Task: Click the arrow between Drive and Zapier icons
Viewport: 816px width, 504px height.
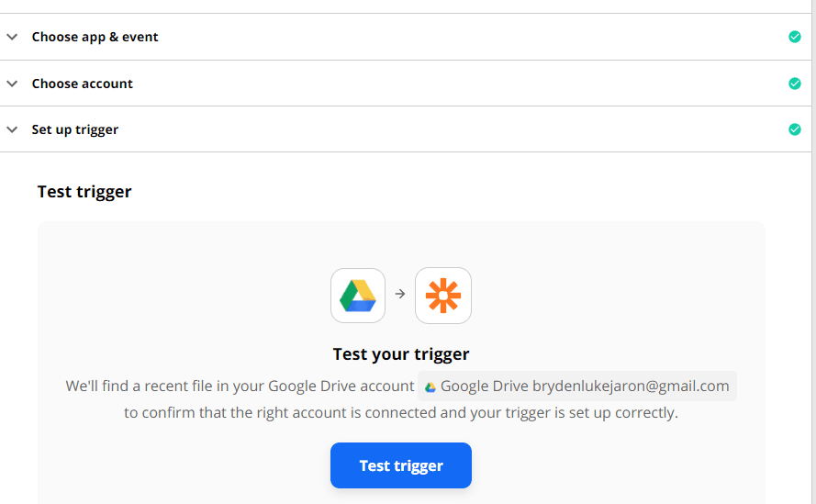Action: (x=400, y=295)
